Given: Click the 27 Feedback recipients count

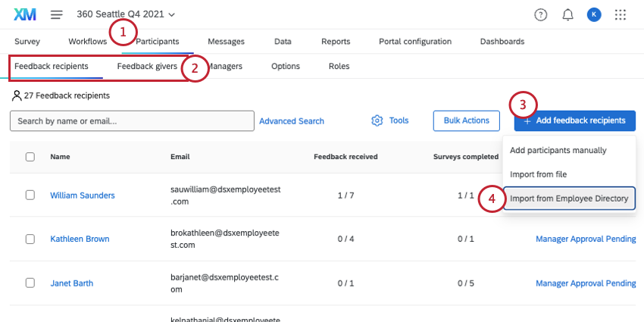Looking at the screenshot, I should click(x=61, y=96).
